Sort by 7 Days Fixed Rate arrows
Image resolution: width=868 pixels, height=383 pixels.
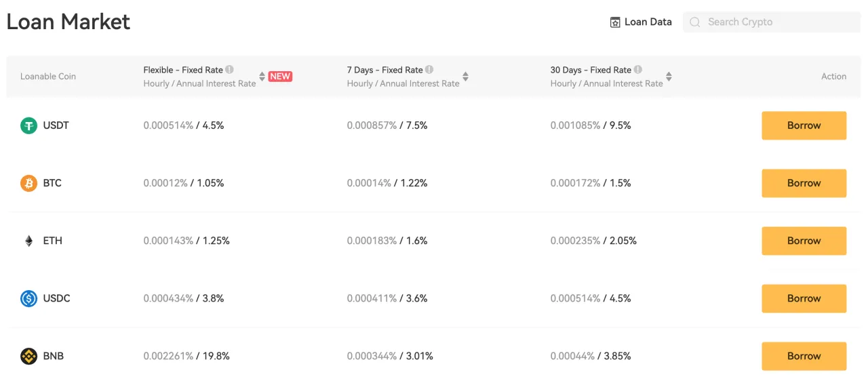point(466,77)
